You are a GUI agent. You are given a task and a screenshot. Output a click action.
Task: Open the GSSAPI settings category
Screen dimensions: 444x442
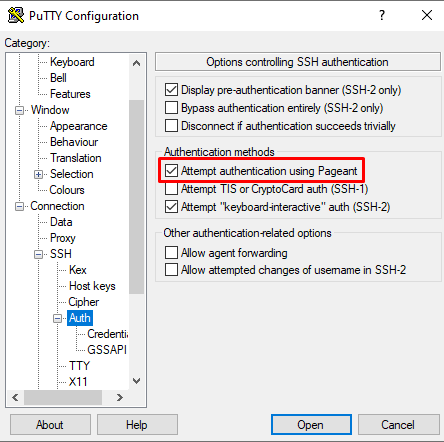(x=107, y=350)
